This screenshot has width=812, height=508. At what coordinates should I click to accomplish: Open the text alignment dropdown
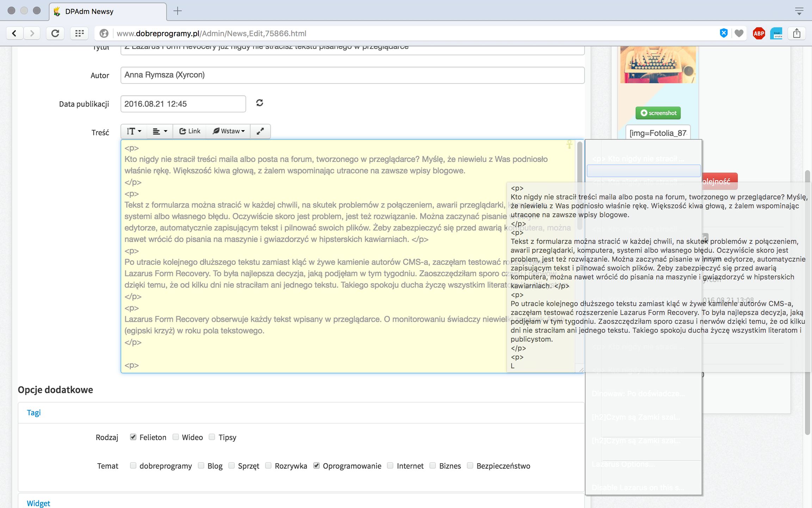tap(160, 131)
